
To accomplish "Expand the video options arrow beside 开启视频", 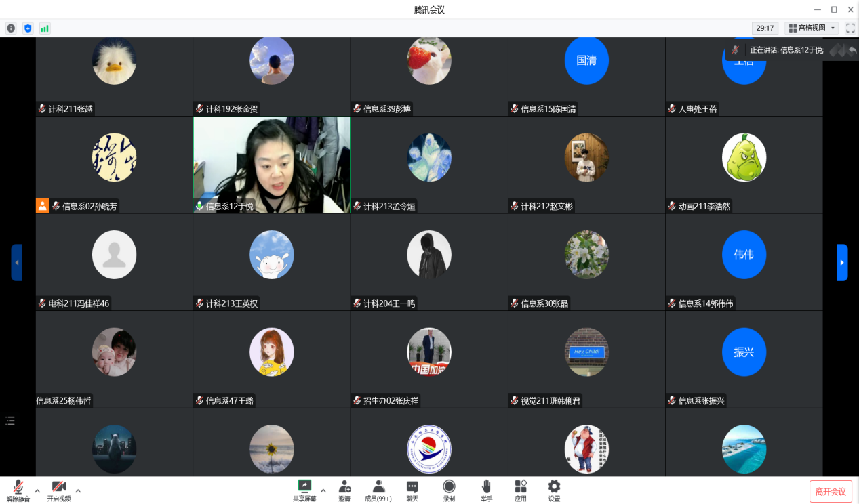I will [x=78, y=490].
